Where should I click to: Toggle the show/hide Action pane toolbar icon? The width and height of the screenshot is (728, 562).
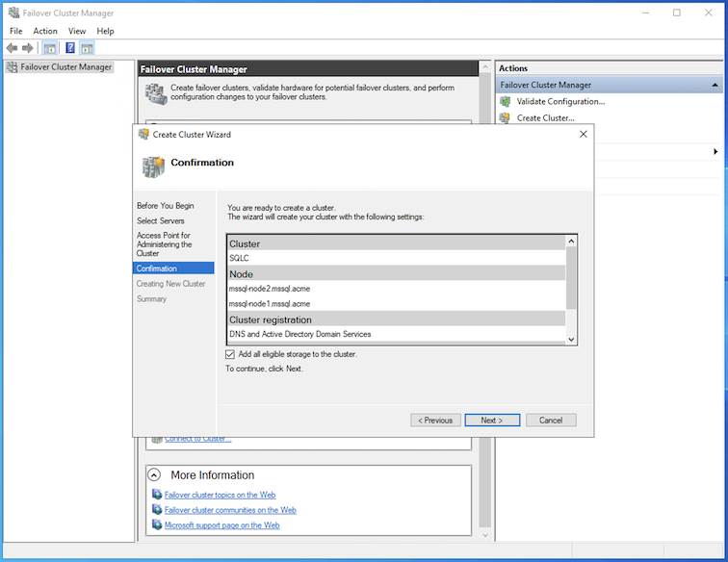87,48
